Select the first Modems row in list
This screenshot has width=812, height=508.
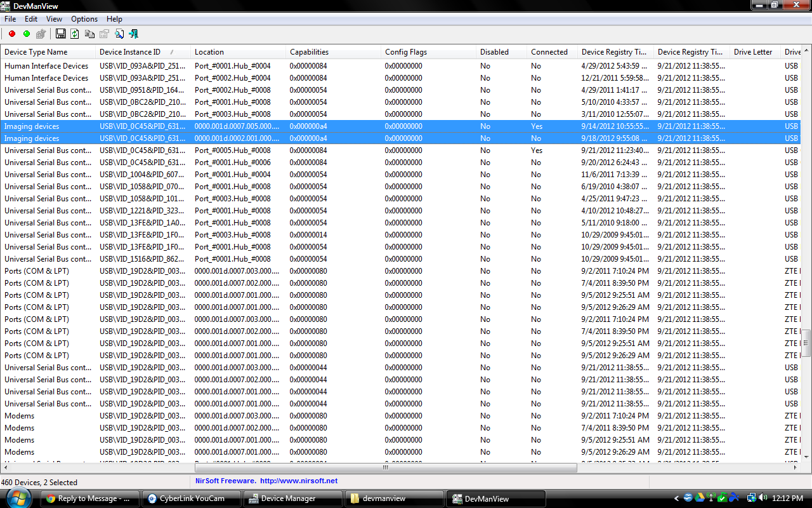(x=20, y=416)
